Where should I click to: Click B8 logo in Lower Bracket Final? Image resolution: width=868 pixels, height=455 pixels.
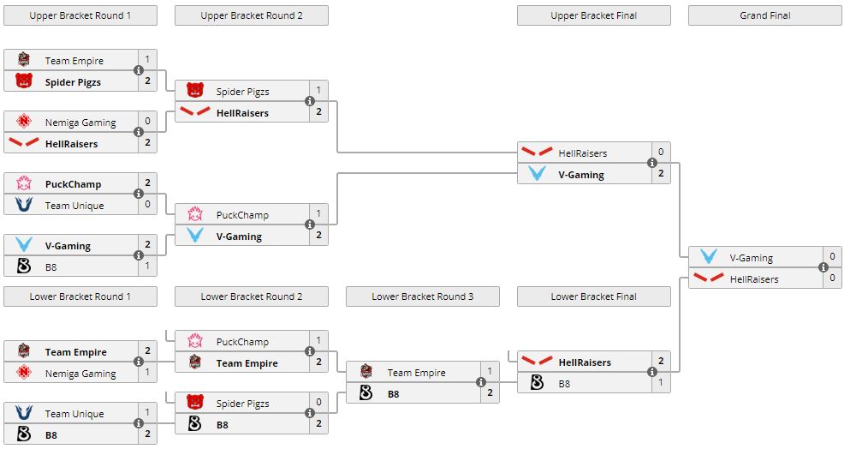(538, 384)
